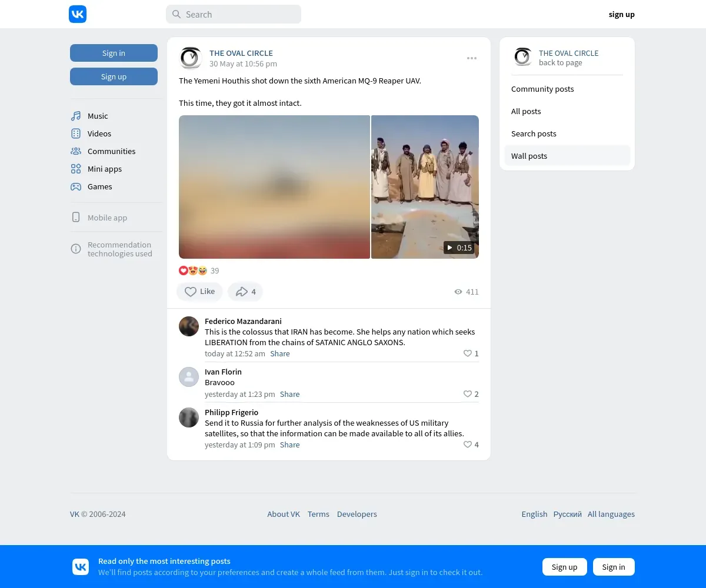Click "yesterday at 1:23 pm" comment timestamp
The width and height of the screenshot is (706, 588).
click(240, 394)
